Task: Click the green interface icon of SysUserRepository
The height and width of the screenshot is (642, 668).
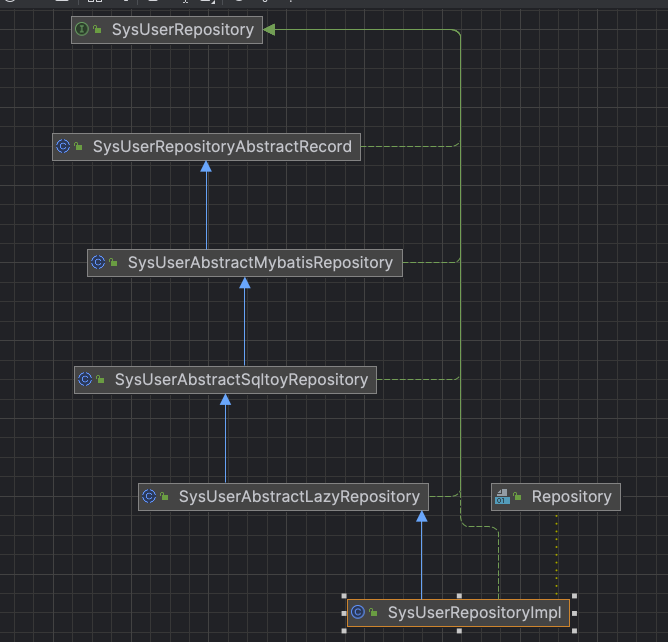Action: click(81, 29)
